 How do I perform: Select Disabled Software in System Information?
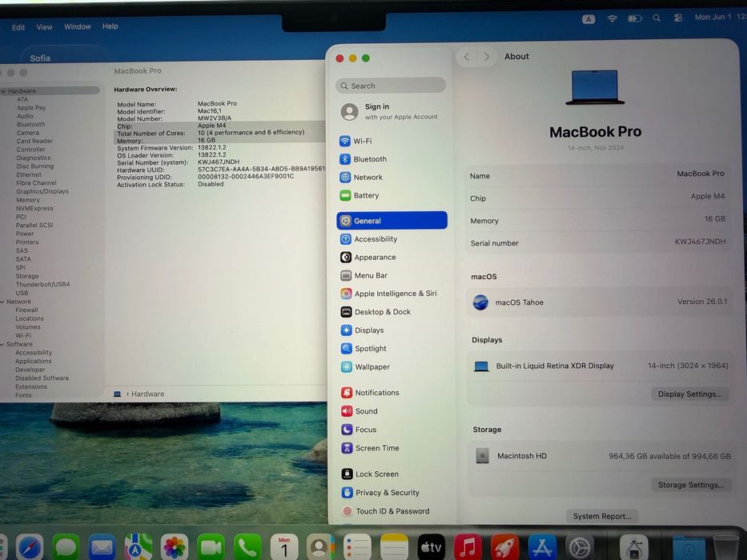coord(42,378)
